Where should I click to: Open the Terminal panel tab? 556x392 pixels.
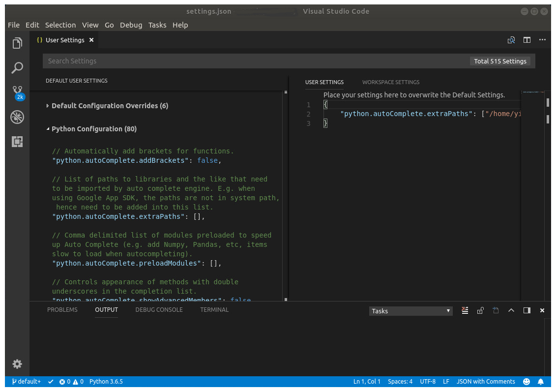[x=214, y=310]
